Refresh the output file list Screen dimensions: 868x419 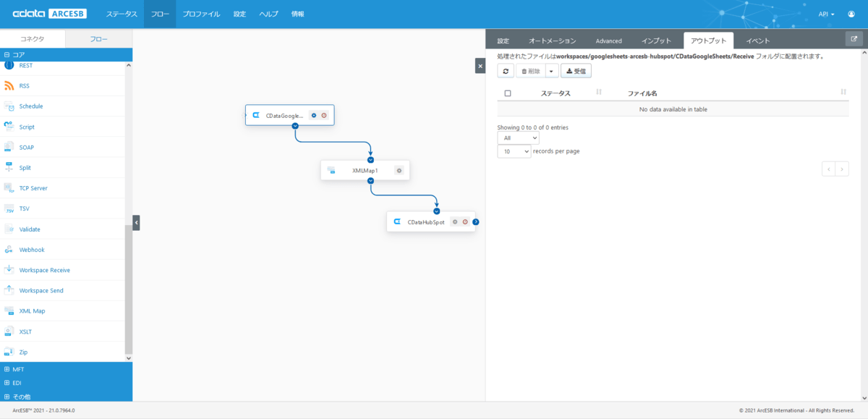click(506, 71)
